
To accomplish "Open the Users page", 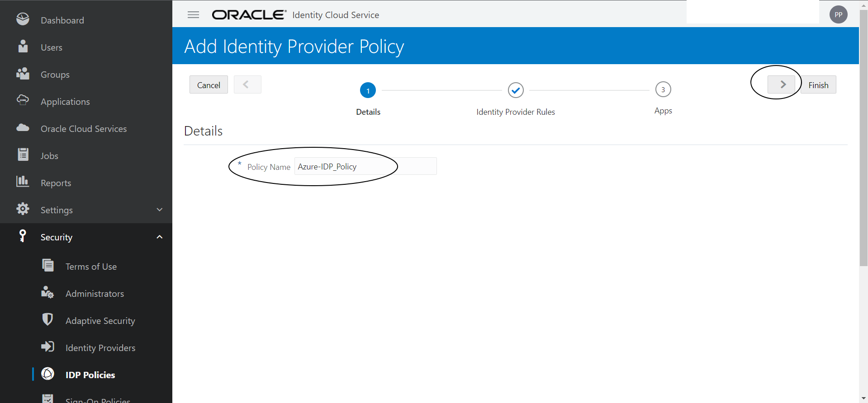I will (x=52, y=47).
